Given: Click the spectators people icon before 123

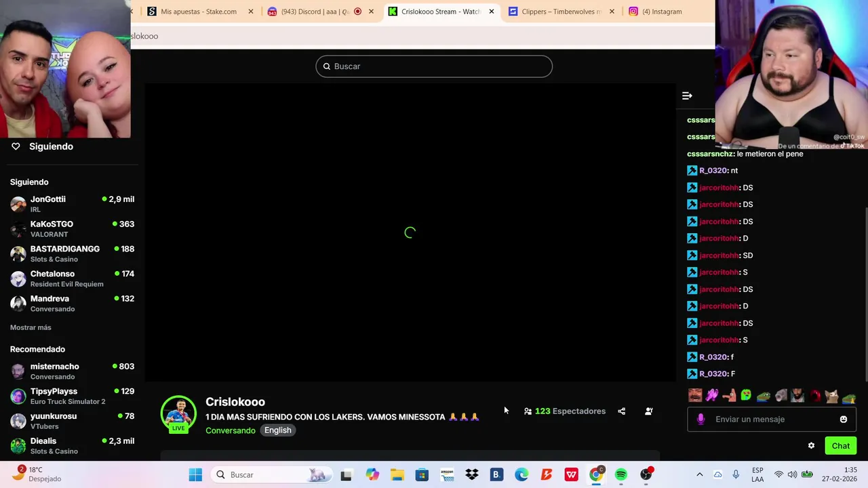Looking at the screenshot, I should (x=528, y=411).
